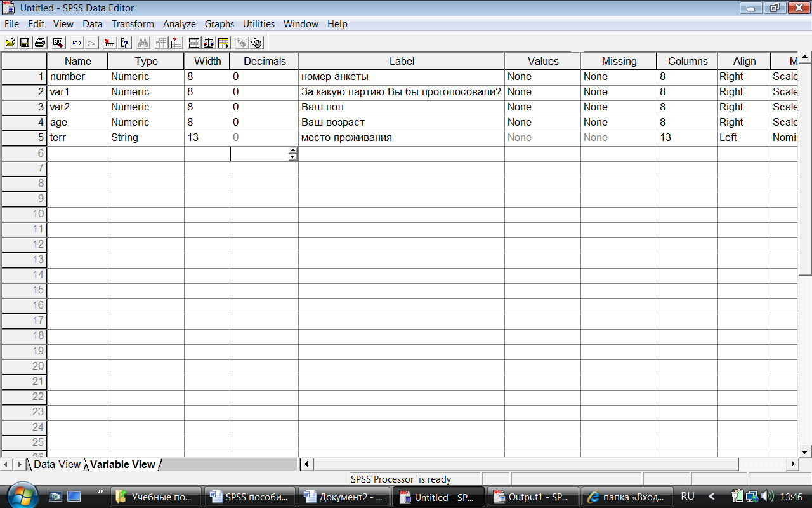Click the Windows Start button
812x508 pixels.
[22, 495]
